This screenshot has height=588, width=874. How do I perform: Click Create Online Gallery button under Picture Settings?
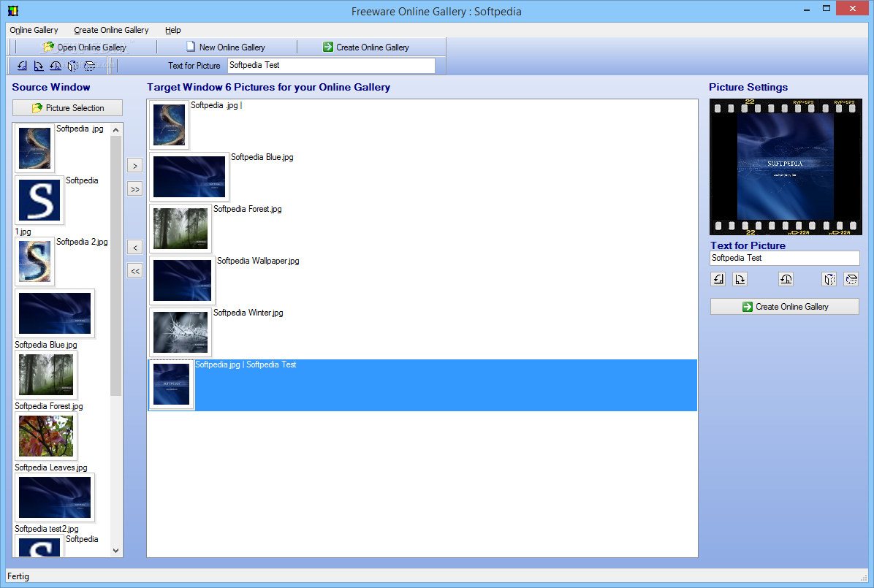pos(785,307)
